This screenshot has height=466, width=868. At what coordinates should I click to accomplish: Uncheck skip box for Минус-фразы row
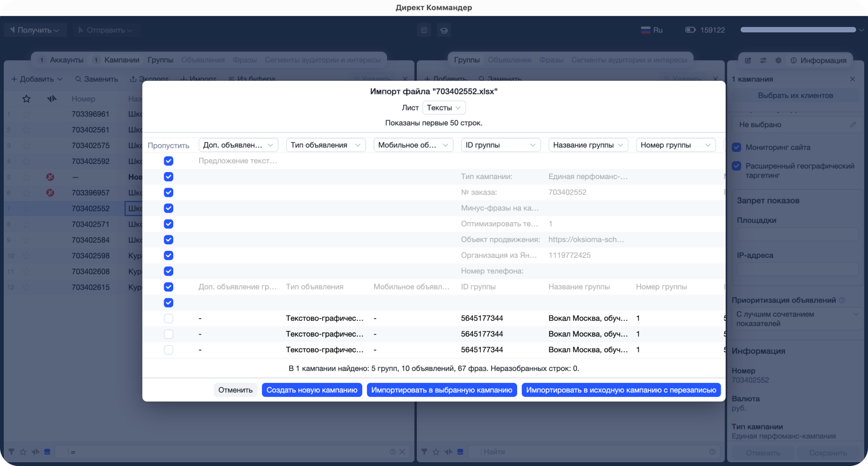168,208
